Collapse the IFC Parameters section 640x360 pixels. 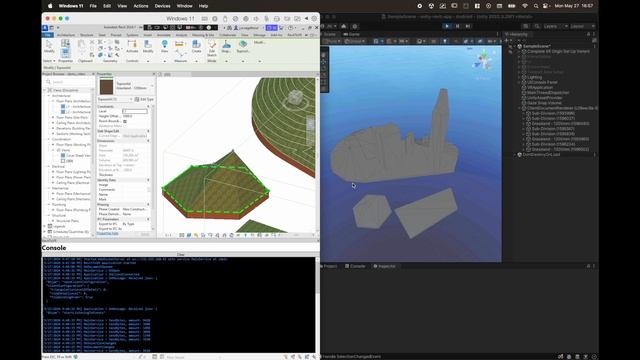(x=148, y=219)
